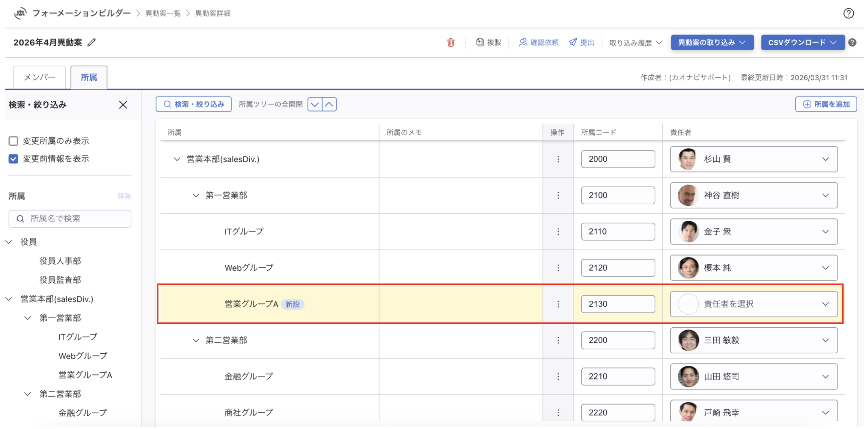The height and width of the screenshot is (429, 868).
Task: Collapse the 第一営業部 row in the table
Action: (196, 195)
